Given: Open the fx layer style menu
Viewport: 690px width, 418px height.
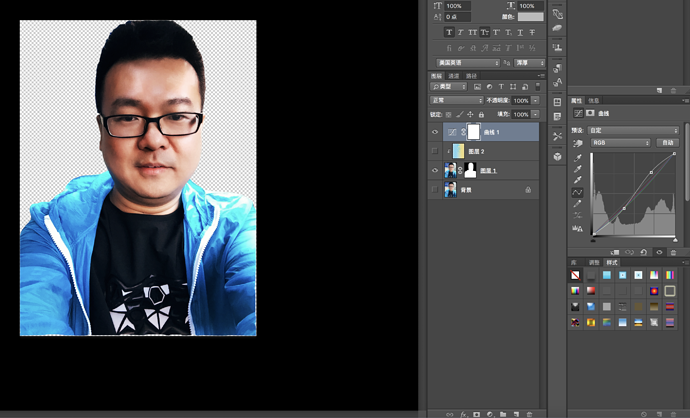Looking at the screenshot, I should pyautogui.click(x=463, y=414).
